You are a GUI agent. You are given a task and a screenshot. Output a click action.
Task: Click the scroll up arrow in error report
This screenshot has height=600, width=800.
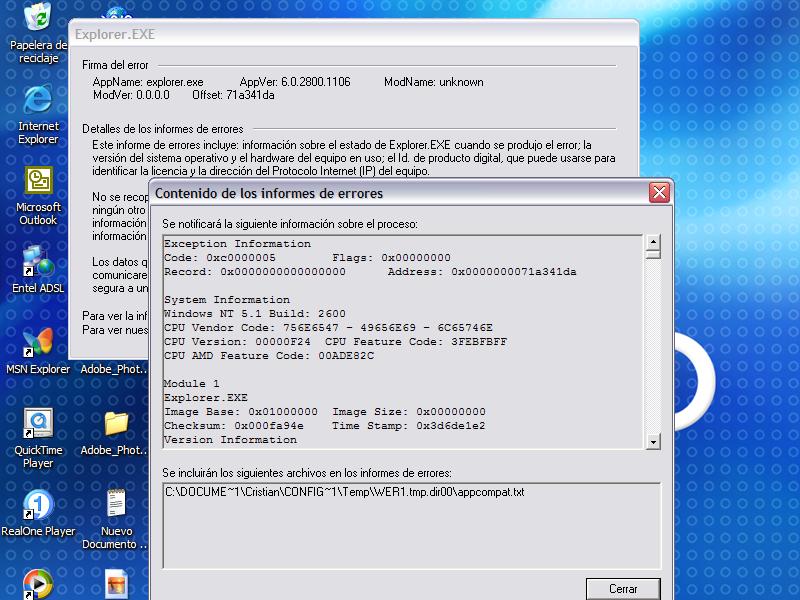[x=653, y=242]
